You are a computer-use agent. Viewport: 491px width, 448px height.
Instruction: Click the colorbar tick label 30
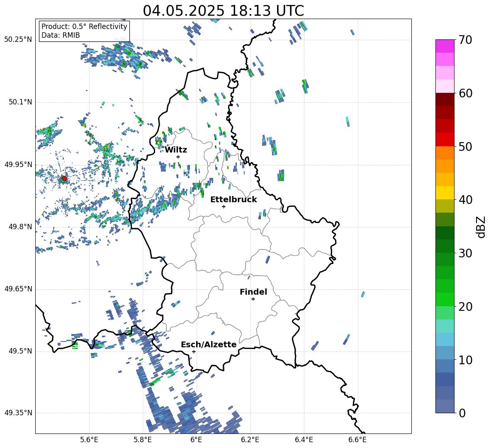coord(465,253)
